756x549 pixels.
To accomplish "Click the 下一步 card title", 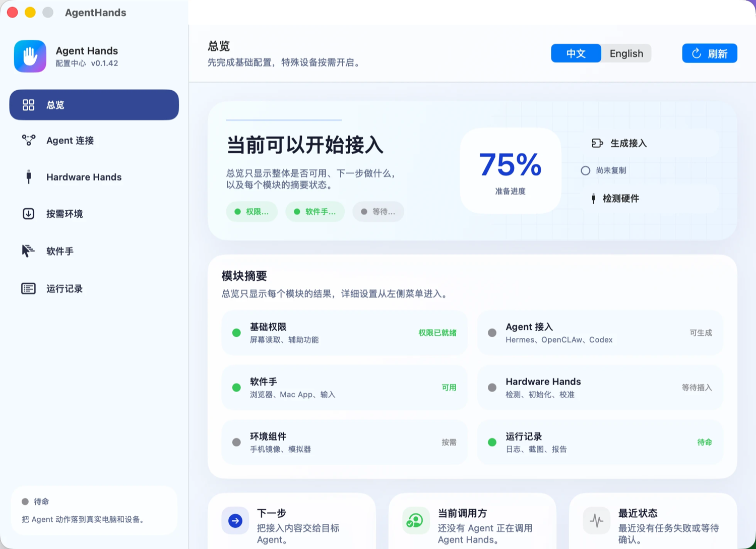I will click(272, 513).
